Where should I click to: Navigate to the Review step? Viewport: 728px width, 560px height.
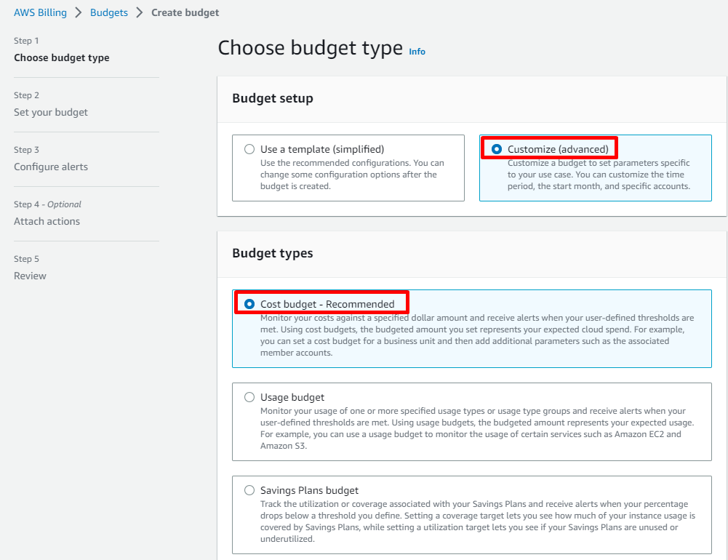(x=30, y=276)
